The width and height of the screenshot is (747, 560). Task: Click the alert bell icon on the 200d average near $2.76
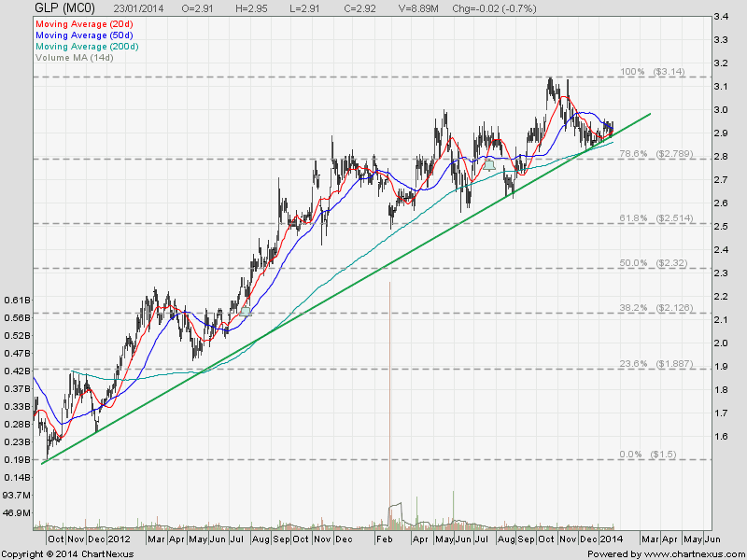pyautogui.click(x=489, y=165)
